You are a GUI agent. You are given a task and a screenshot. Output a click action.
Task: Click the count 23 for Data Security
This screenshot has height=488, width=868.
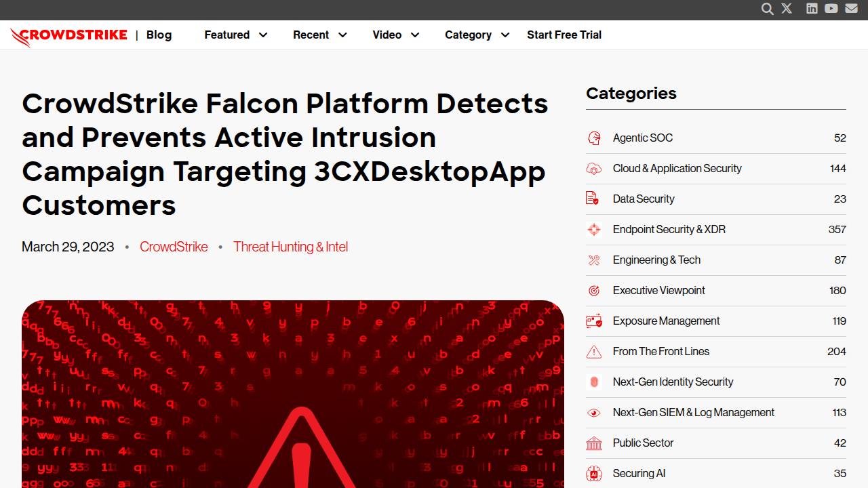(x=840, y=199)
